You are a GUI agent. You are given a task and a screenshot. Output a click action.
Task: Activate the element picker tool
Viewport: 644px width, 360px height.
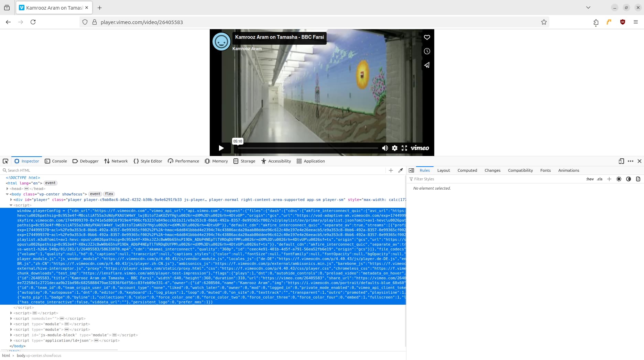click(x=6, y=161)
